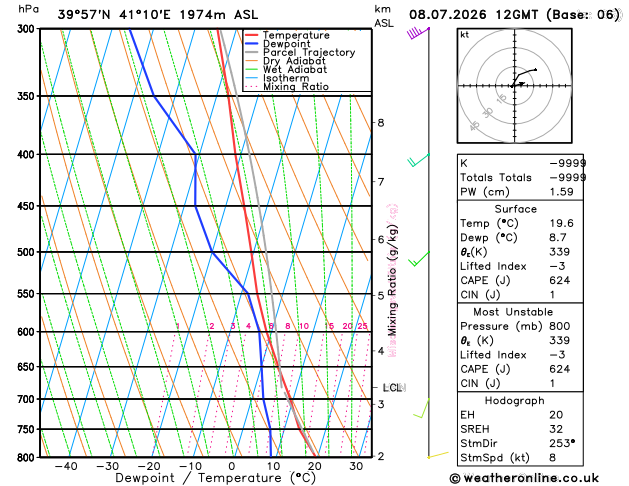Click the hodograph plot center
629x486 pixels.
(x=515, y=86)
